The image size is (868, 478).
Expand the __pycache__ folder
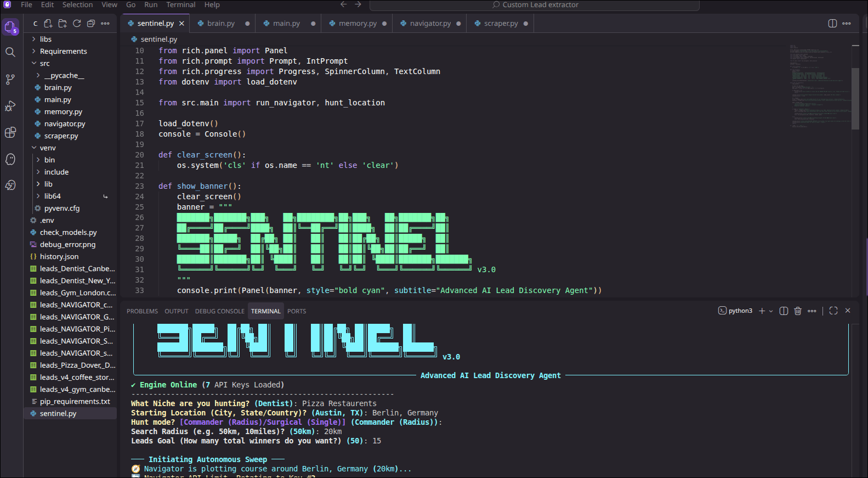70,75
